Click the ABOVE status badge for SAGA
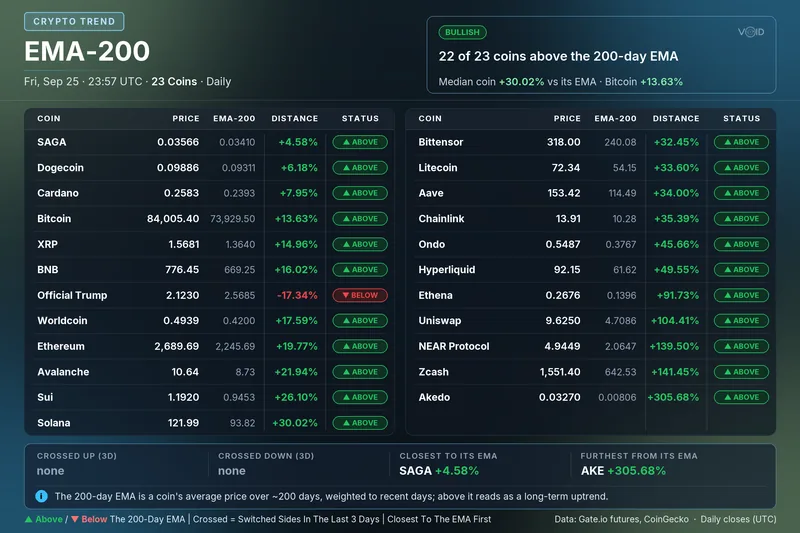This screenshot has width=800, height=533. [360, 142]
